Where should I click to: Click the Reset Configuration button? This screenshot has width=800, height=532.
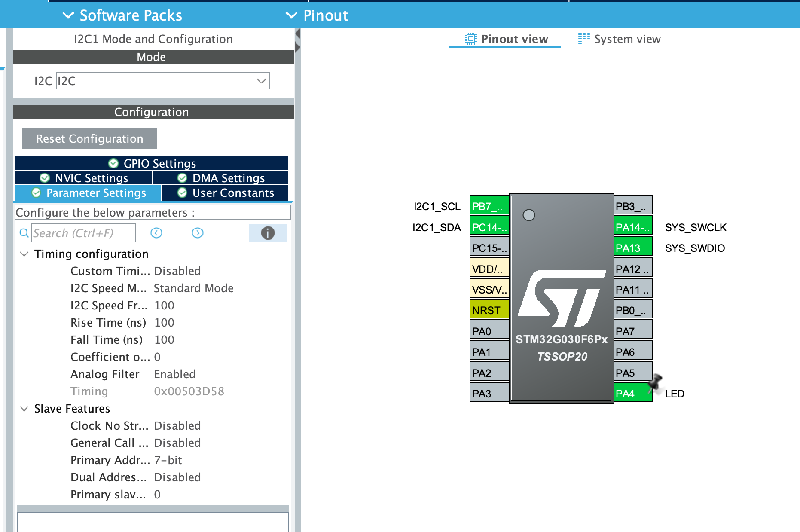tap(89, 138)
